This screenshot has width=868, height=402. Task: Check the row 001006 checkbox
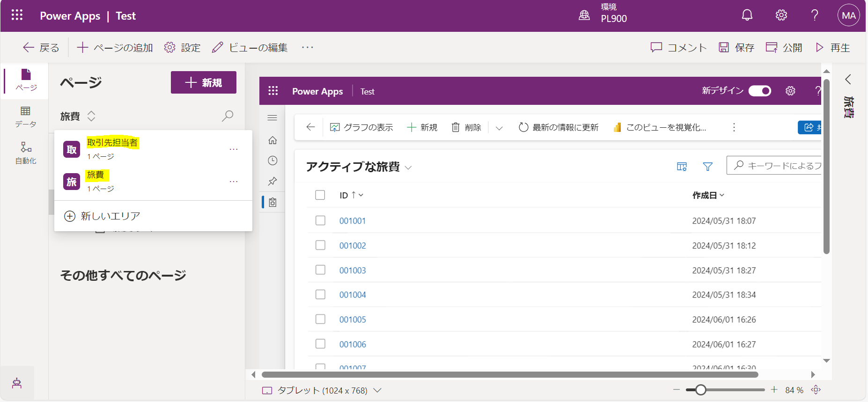tap(320, 344)
